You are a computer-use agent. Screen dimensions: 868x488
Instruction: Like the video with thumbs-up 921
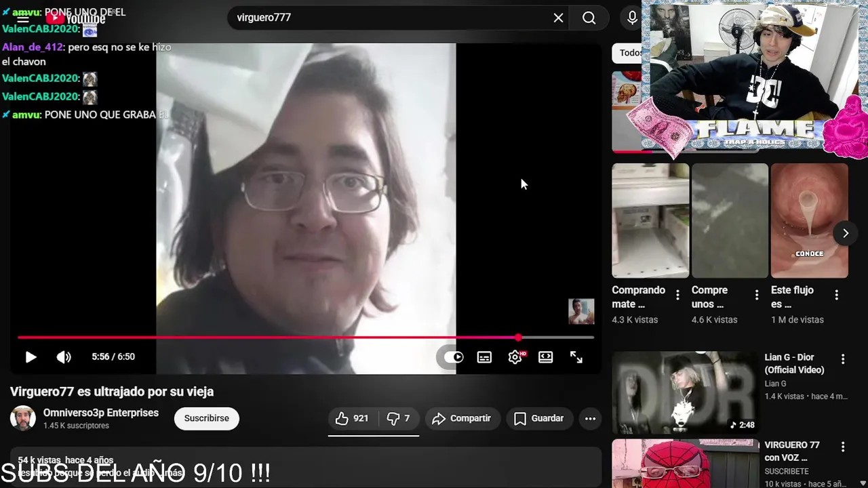pyautogui.click(x=352, y=418)
